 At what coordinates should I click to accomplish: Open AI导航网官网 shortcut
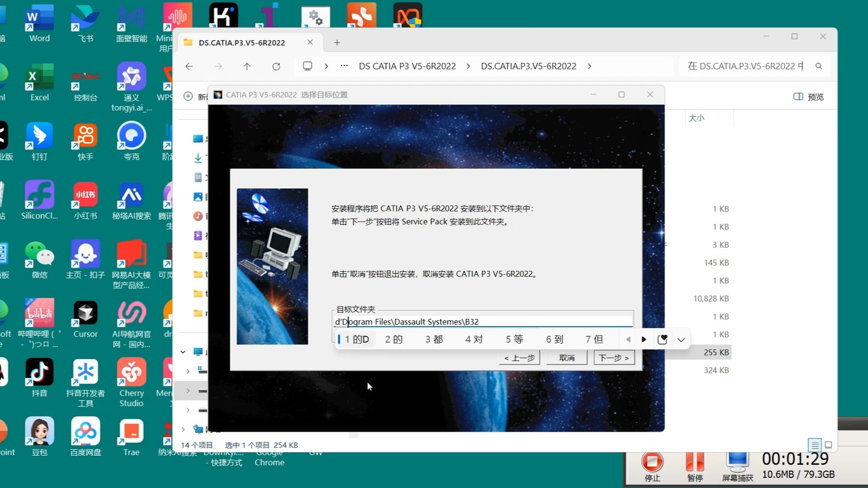pyautogui.click(x=131, y=323)
